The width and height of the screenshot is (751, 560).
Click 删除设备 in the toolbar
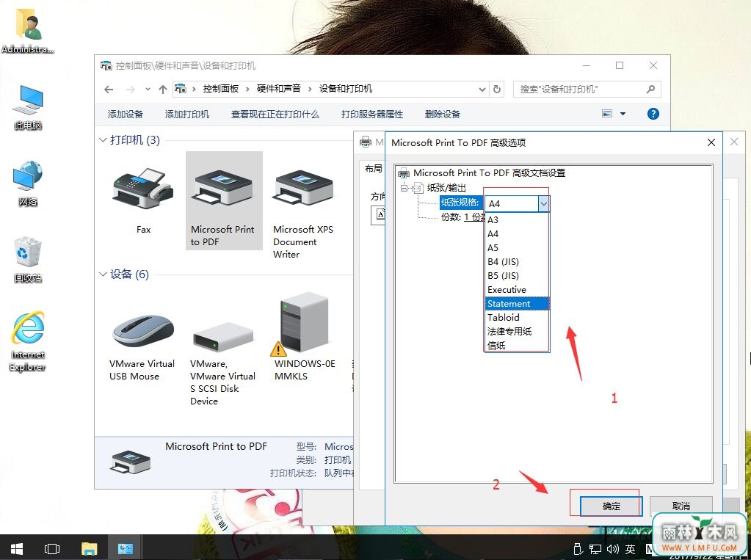pyautogui.click(x=442, y=114)
